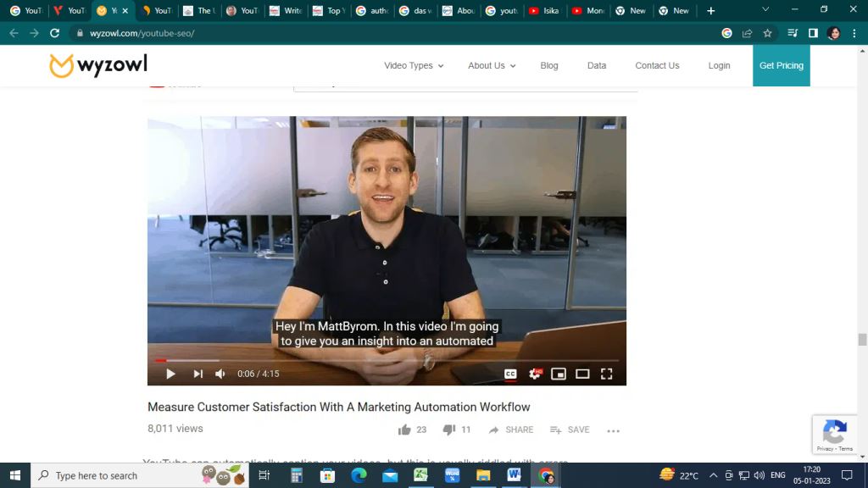Toggle closed captions CC button
The height and width of the screenshot is (488, 868).
coord(510,374)
